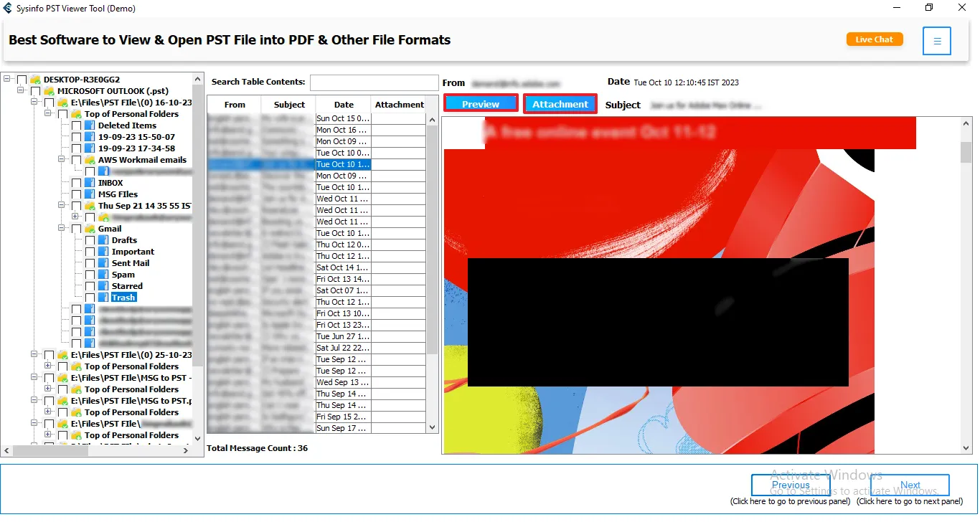The height and width of the screenshot is (522, 980).
Task: Check the INBOX folder checkbox
Action: 76,183
